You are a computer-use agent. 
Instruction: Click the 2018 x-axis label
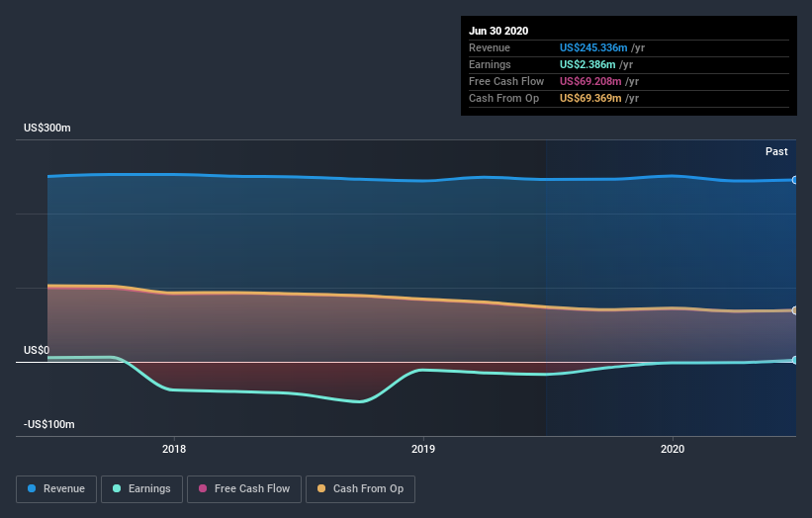[x=174, y=449]
